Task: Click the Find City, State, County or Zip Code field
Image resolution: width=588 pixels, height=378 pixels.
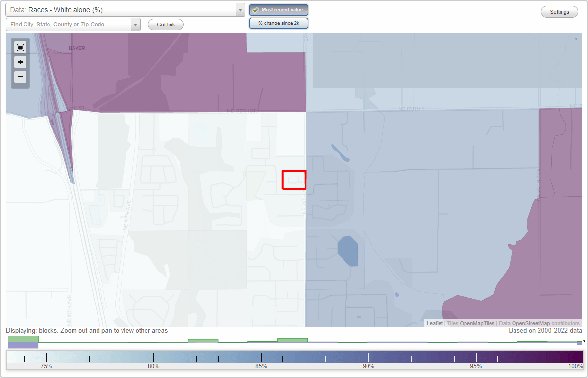Action: coord(69,25)
